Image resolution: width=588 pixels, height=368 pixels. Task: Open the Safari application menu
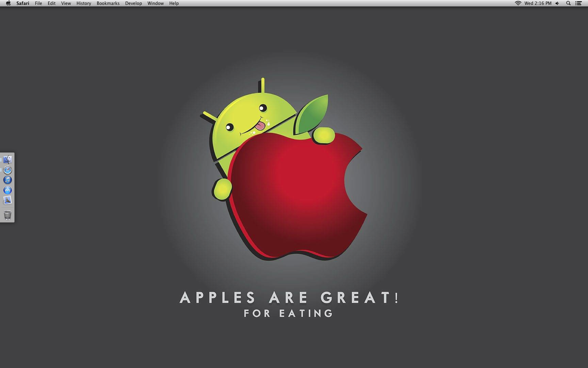point(23,3)
